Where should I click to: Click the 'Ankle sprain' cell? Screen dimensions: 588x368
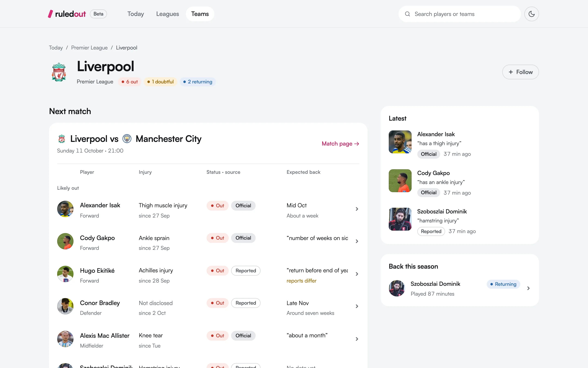pos(154,238)
